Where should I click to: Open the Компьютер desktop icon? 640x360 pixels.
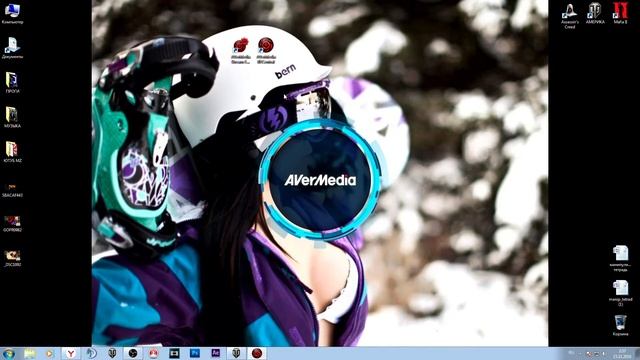point(12,13)
